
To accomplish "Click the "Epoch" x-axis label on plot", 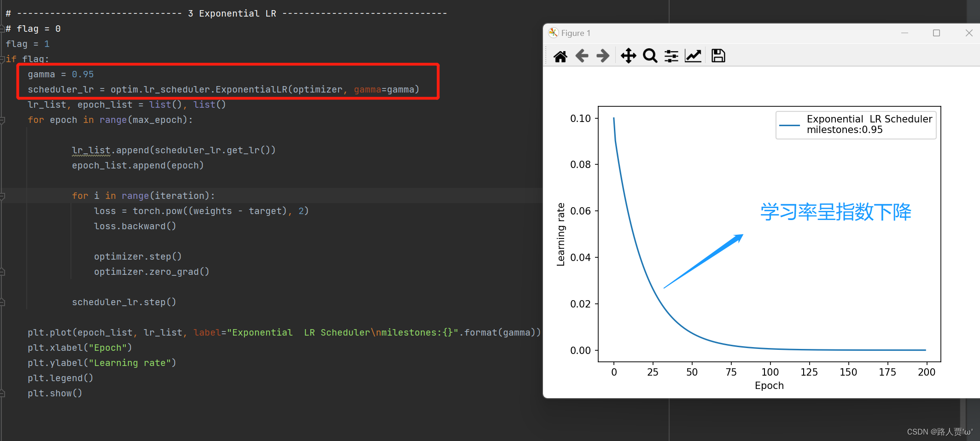I will (769, 386).
